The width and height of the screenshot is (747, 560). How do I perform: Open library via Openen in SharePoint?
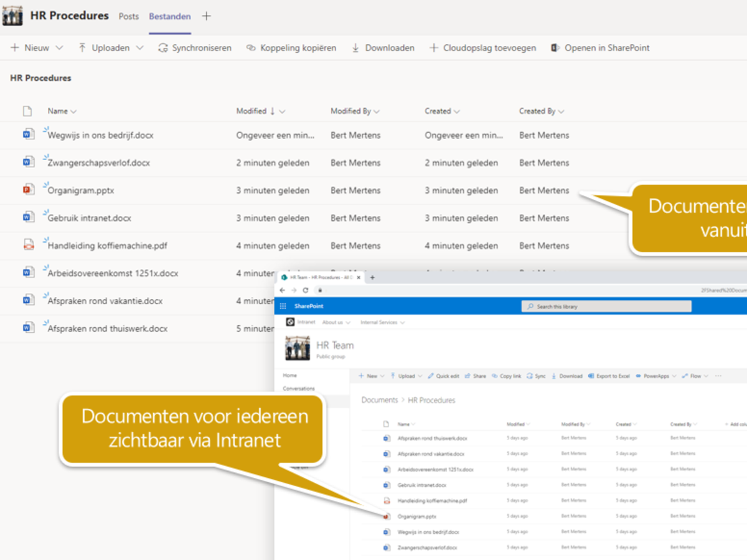pyautogui.click(x=600, y=48)
